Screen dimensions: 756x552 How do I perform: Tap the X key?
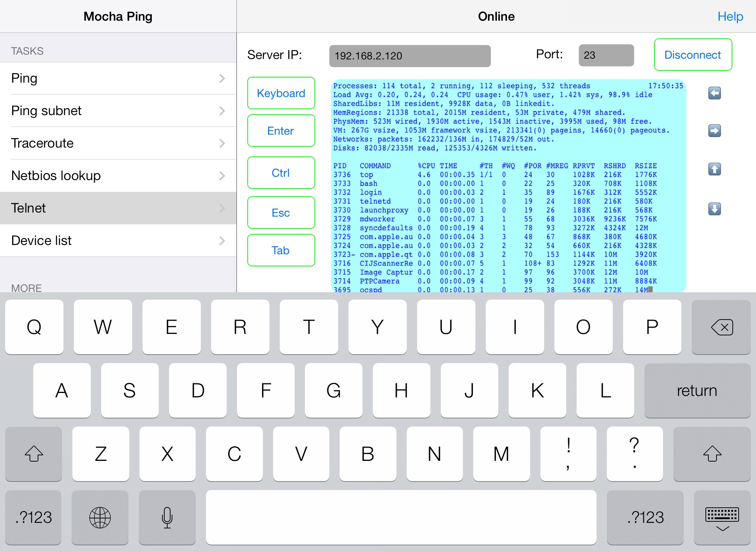(x=168, y=454)
